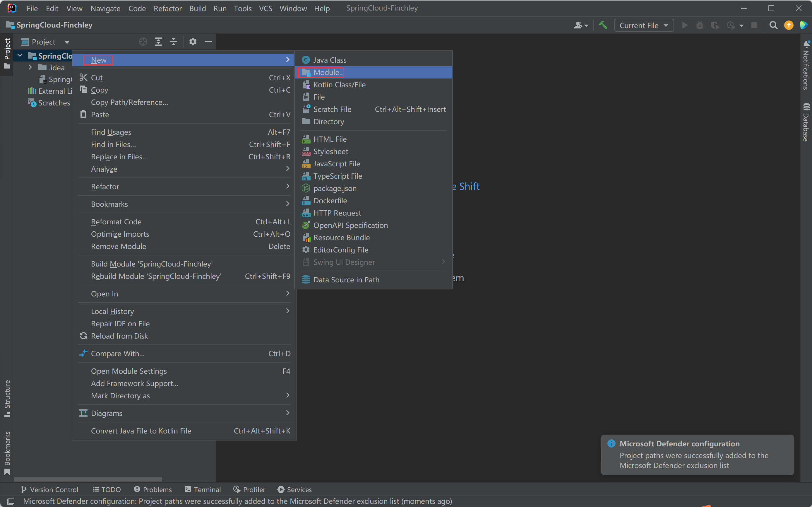
Task: Choose OpenAPI Specification from New submenu
Action: pos(373,225)
